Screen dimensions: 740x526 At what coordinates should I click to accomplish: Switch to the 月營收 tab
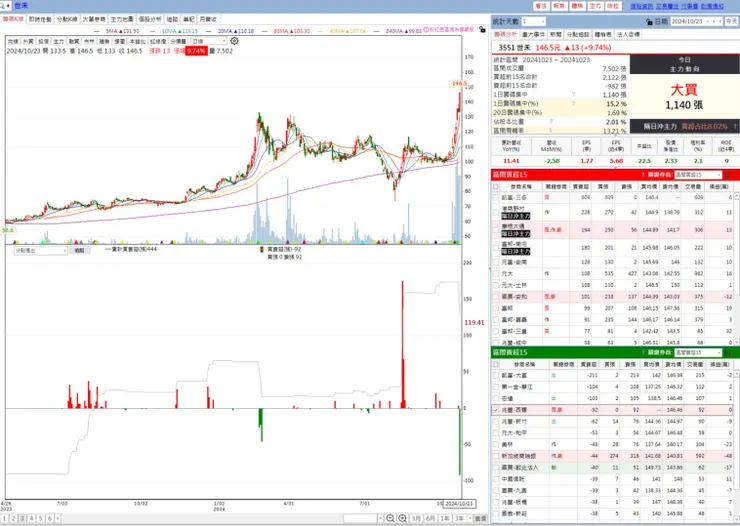(x=208, y=19)
